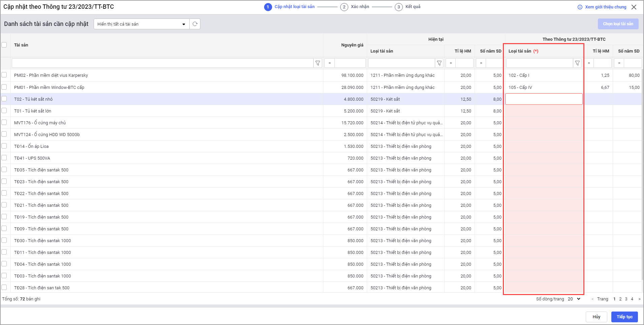Jump to page 3 of the list

[x=626, y=299]
